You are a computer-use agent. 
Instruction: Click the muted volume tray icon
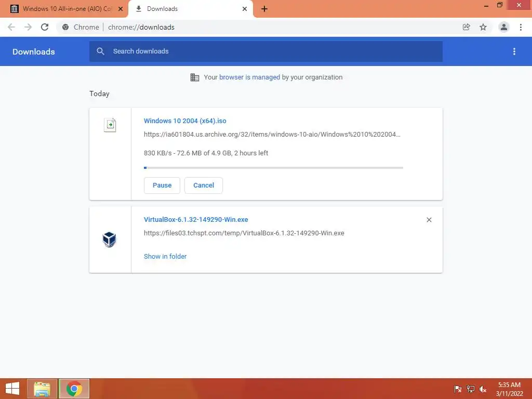[483, 389]
